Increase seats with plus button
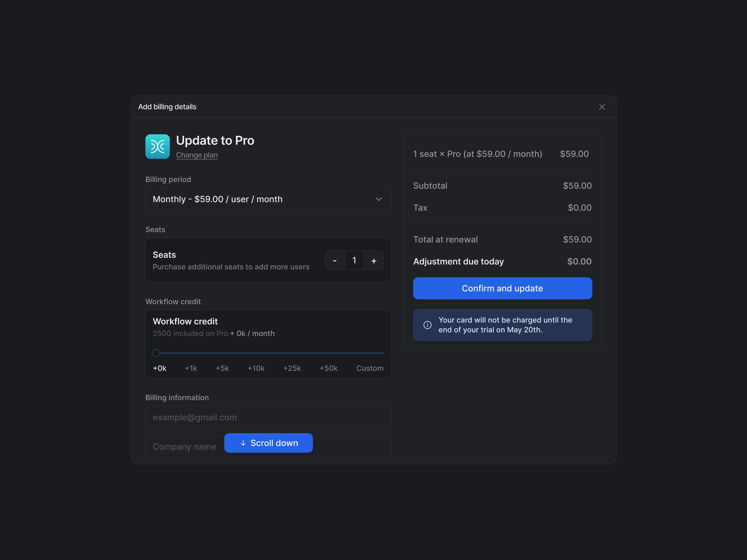The height and width of the screenshot is (560, 747). [374, 261]
